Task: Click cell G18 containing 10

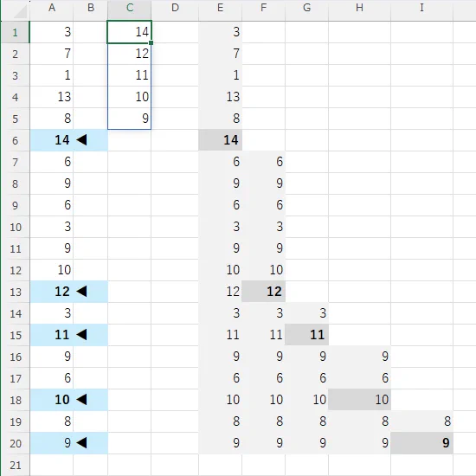Action: click(306, 400)
